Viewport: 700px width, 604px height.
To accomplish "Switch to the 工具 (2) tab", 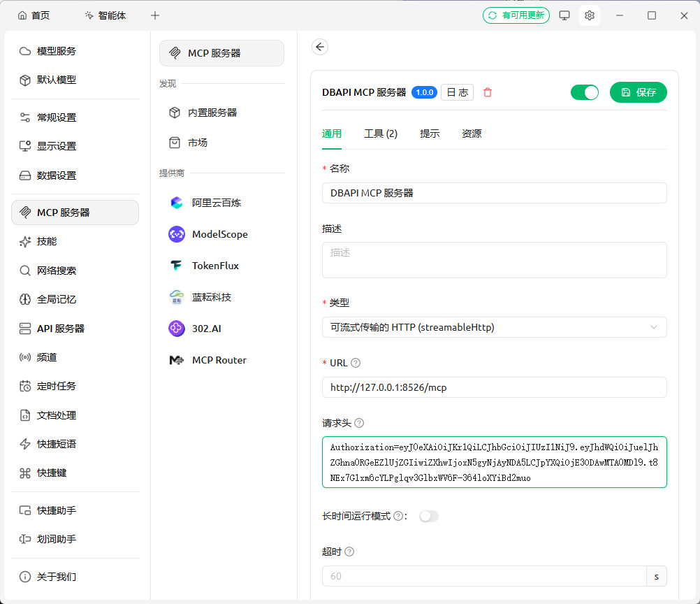I will pos(381,134).
